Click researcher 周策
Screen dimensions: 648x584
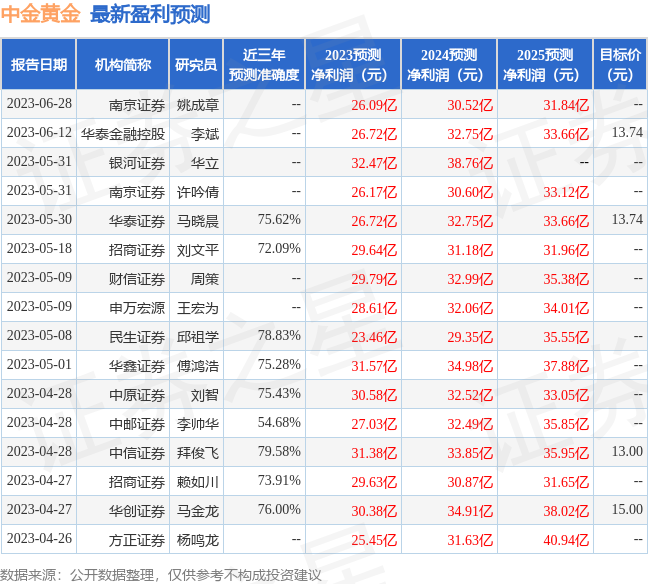(x=205, y=279)
